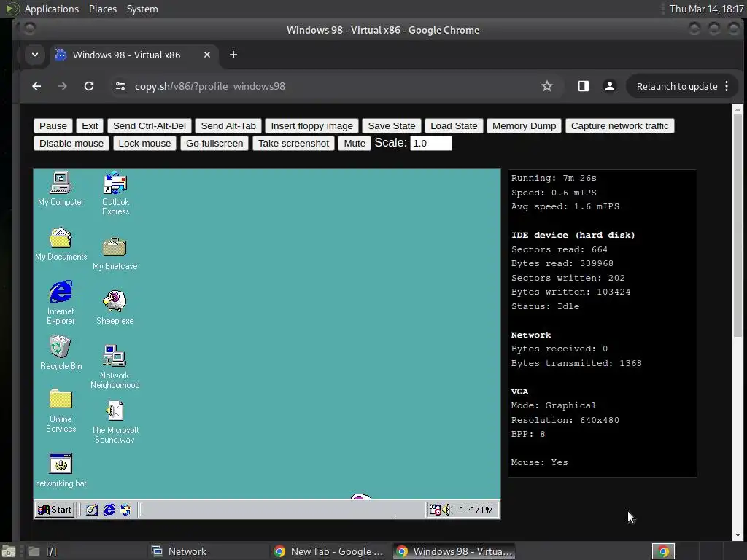Open the Windows 98 Start menu
This screenshot has height=560, width=747.
click(x=55, y=510)
